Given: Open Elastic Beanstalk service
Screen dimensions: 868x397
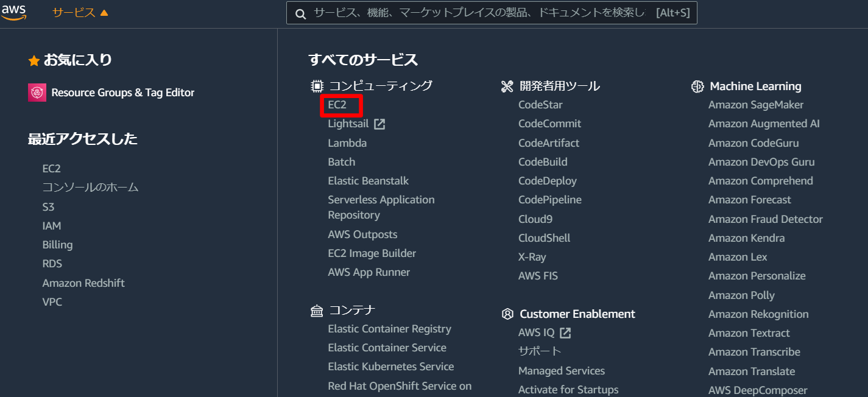Looking at the screenshot, I should coord(369,181).
